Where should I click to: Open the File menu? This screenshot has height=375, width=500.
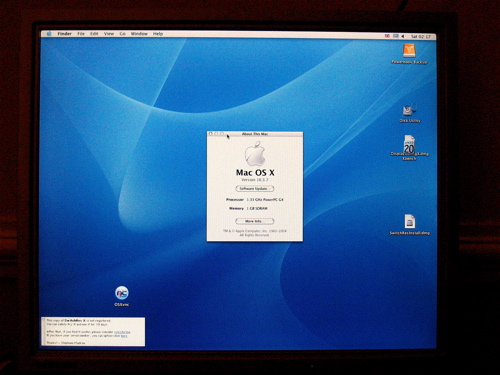tap(81, 34)
